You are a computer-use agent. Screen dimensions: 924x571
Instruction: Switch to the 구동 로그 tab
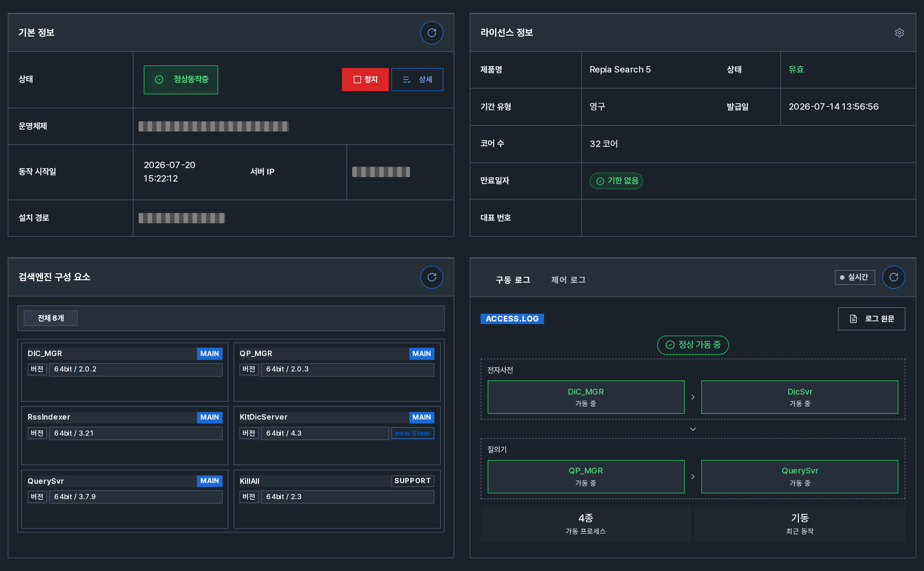click(513, 280)
